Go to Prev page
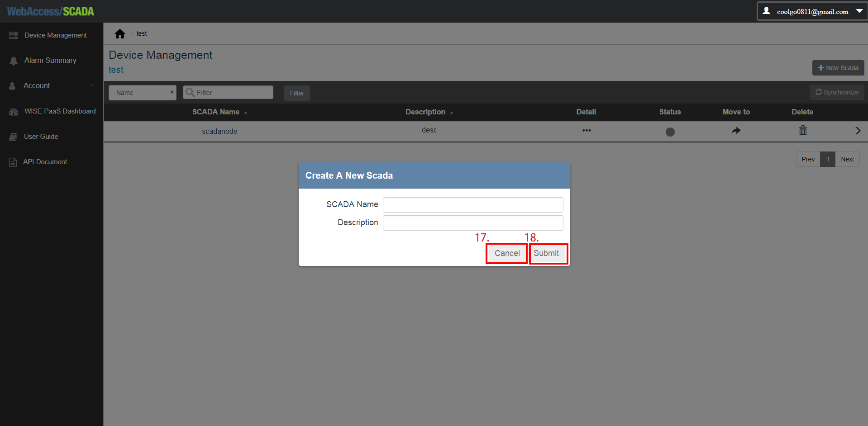 808,159
